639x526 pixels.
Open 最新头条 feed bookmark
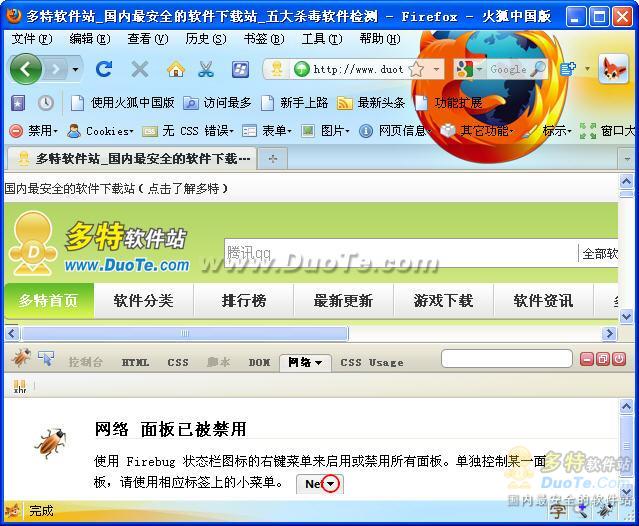371,103
